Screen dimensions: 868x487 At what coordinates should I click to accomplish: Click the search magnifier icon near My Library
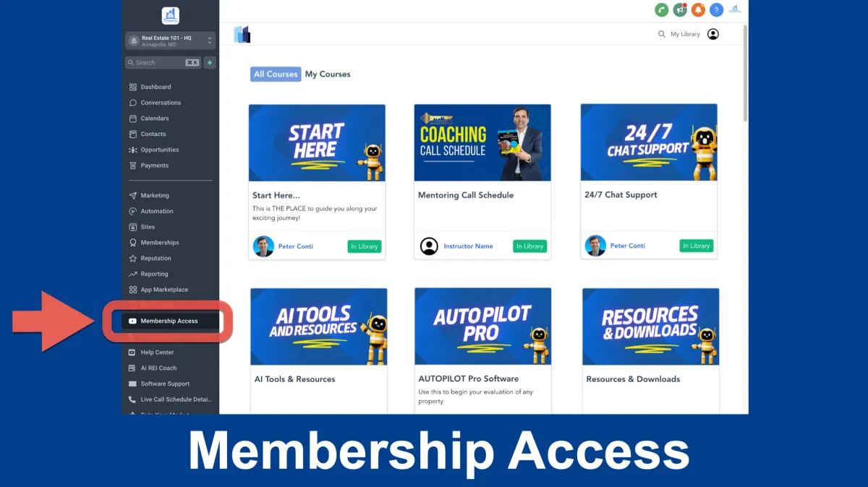coord(661,34)
